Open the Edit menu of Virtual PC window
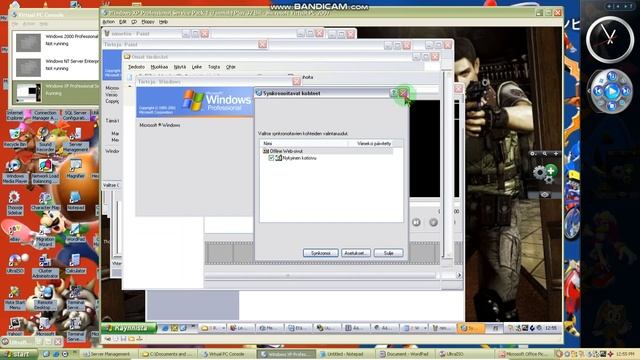The width and height of the screenshot is (640, 360). (x=122, y=22)
